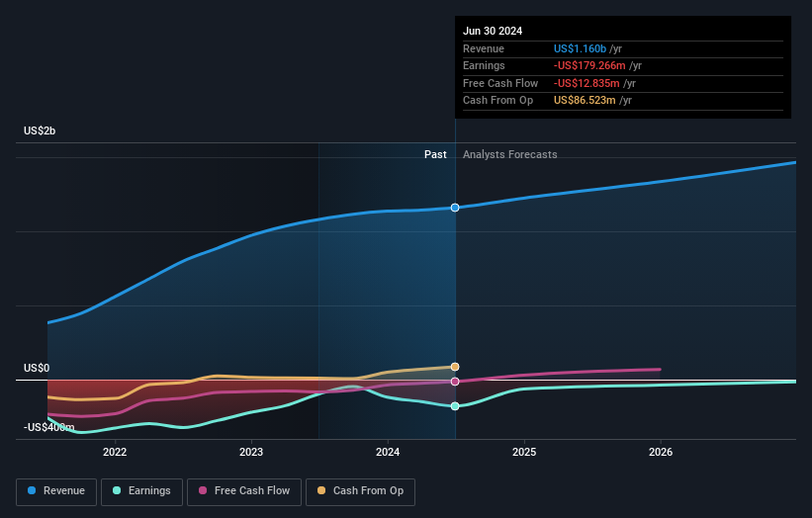812x518 pixels.
Task: Click the orange Cash From Op legend dot
Action: tap(321, 490)
